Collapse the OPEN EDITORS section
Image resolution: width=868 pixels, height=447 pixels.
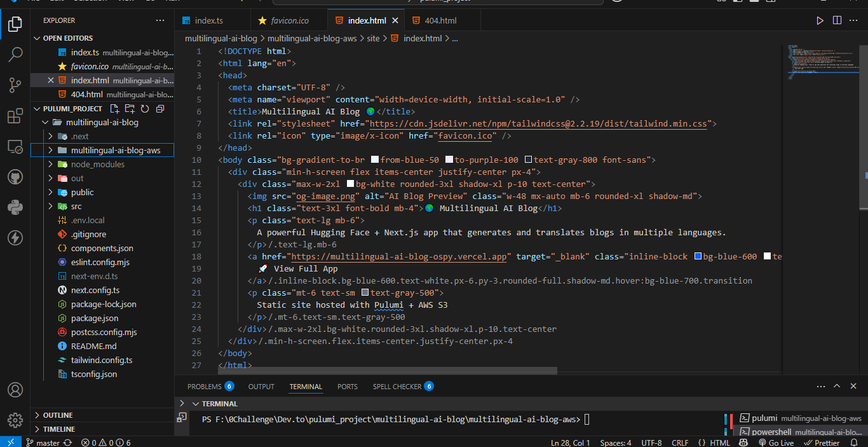pyautogui.click(x=37, y=38)
